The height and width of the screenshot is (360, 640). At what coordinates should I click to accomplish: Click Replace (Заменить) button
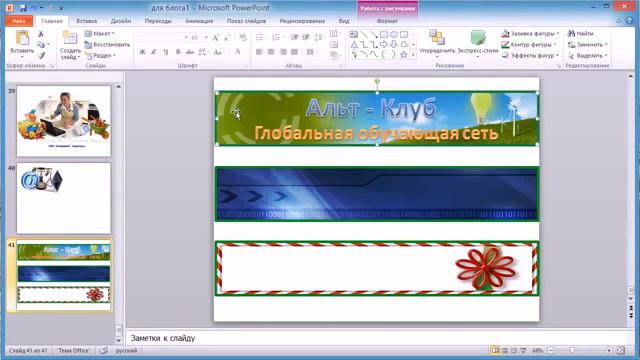pyautogui.click(x=588, y=44)
